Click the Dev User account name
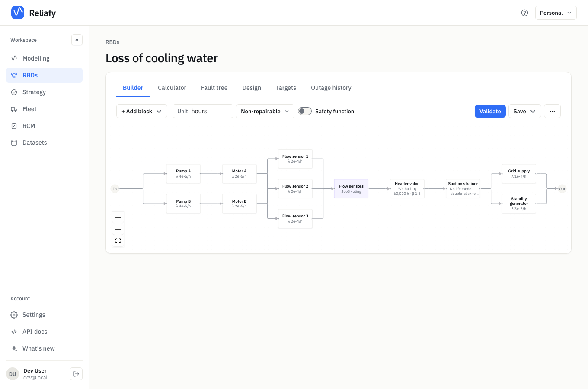 (35, 371)
